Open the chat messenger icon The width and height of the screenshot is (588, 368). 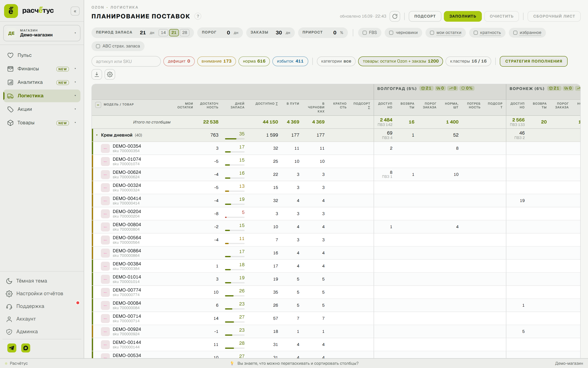[26, 348]
